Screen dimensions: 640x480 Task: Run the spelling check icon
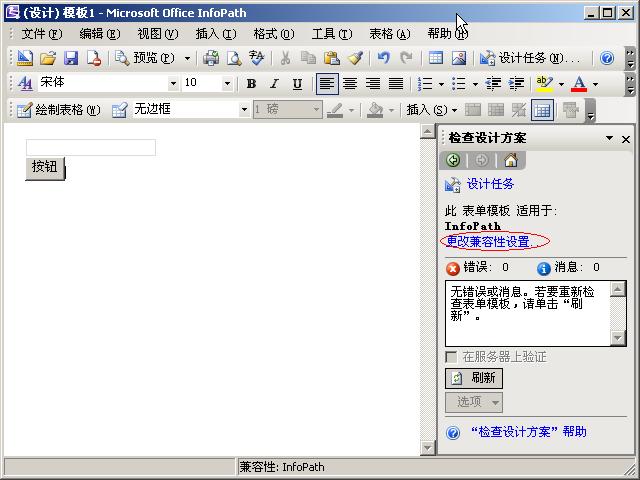point(257,58)
